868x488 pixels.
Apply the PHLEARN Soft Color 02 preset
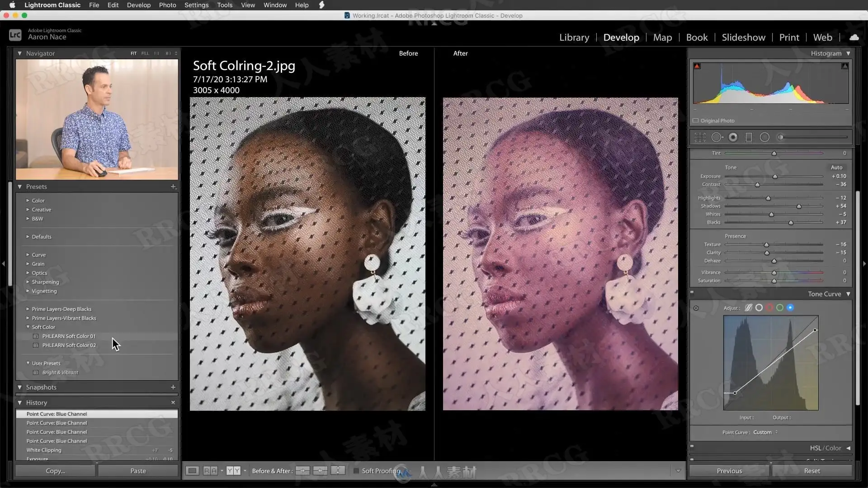69,345
